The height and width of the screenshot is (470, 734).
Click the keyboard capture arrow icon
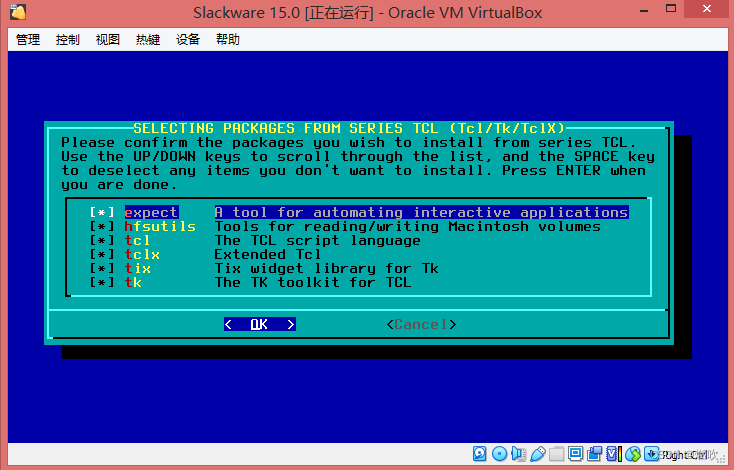click(651, 454)
